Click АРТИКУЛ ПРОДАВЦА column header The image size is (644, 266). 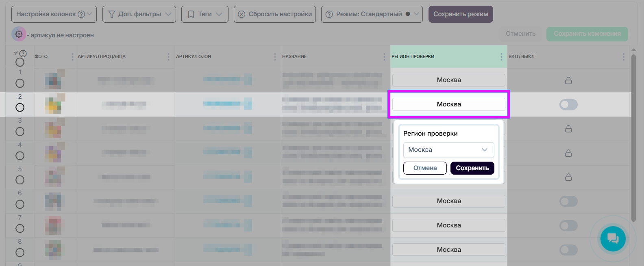coord(102,57)
